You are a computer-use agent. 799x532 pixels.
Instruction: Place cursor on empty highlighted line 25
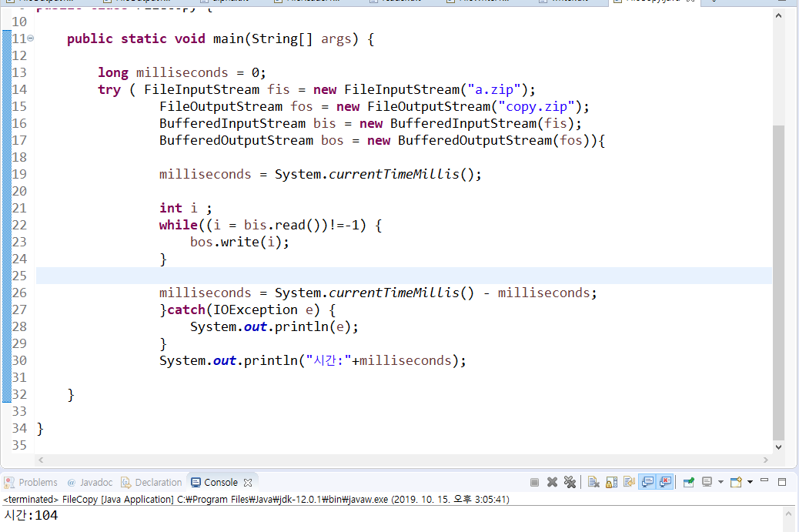403,276
